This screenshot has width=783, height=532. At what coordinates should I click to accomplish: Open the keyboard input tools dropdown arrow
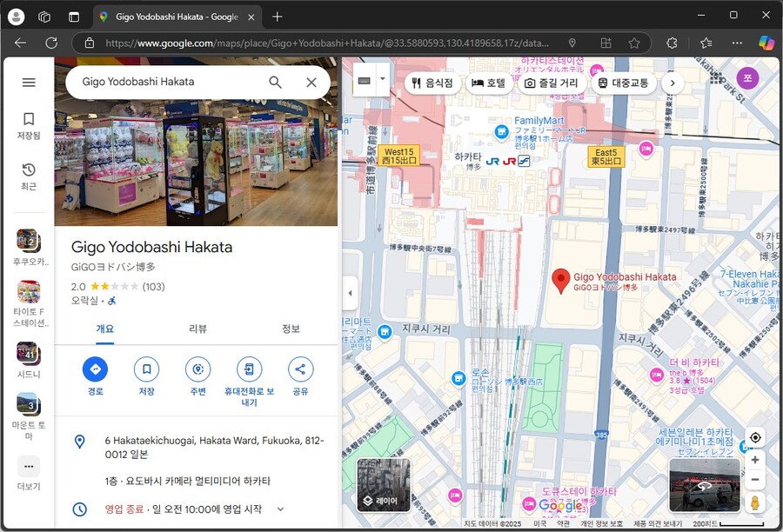click(x=383, y=79)
